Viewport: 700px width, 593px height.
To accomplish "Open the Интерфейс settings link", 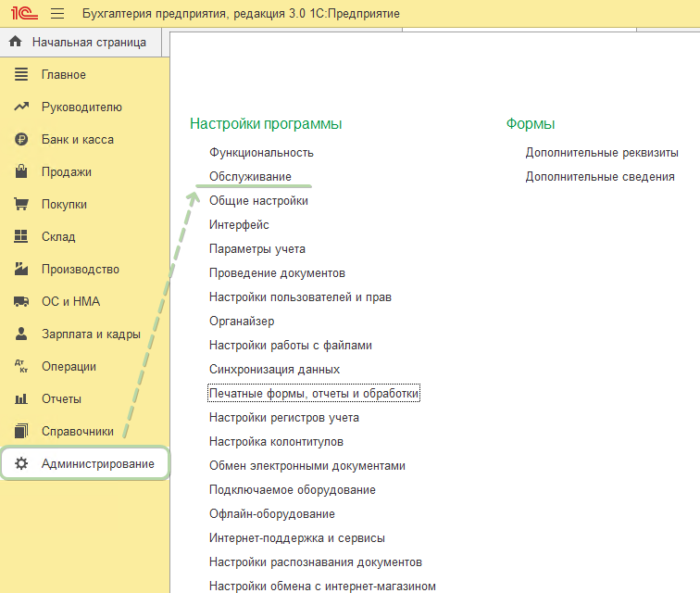I will [239, 225].
